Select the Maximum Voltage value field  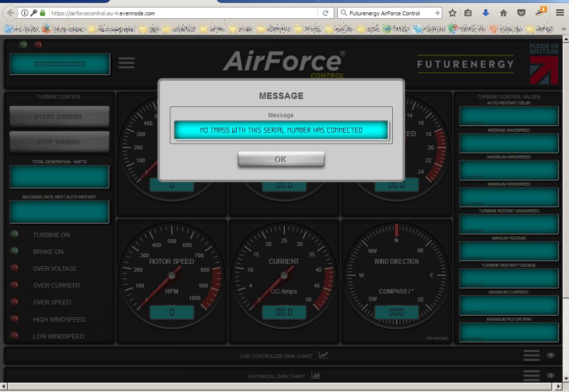[509, 251]
